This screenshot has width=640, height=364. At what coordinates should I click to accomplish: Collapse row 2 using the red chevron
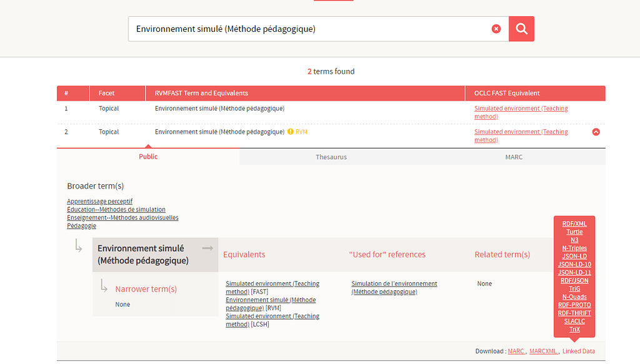(596, 132)
